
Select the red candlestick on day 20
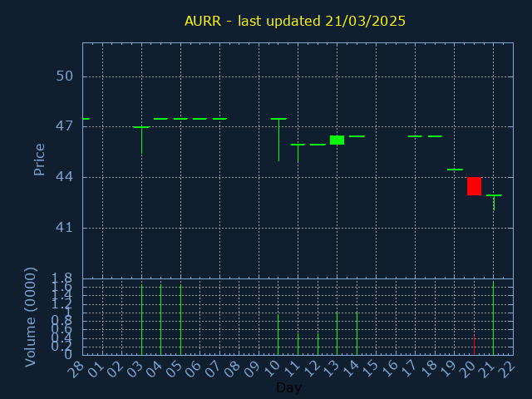point(474,186)
